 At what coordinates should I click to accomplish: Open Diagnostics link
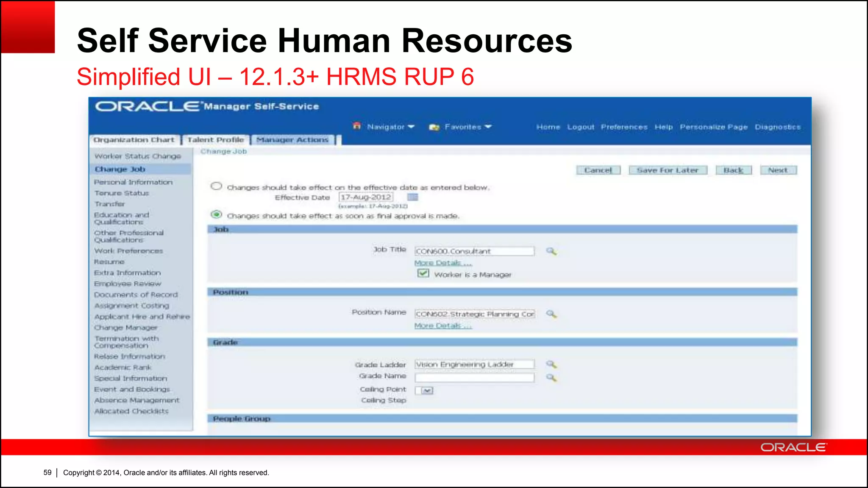tap(778, 127)
